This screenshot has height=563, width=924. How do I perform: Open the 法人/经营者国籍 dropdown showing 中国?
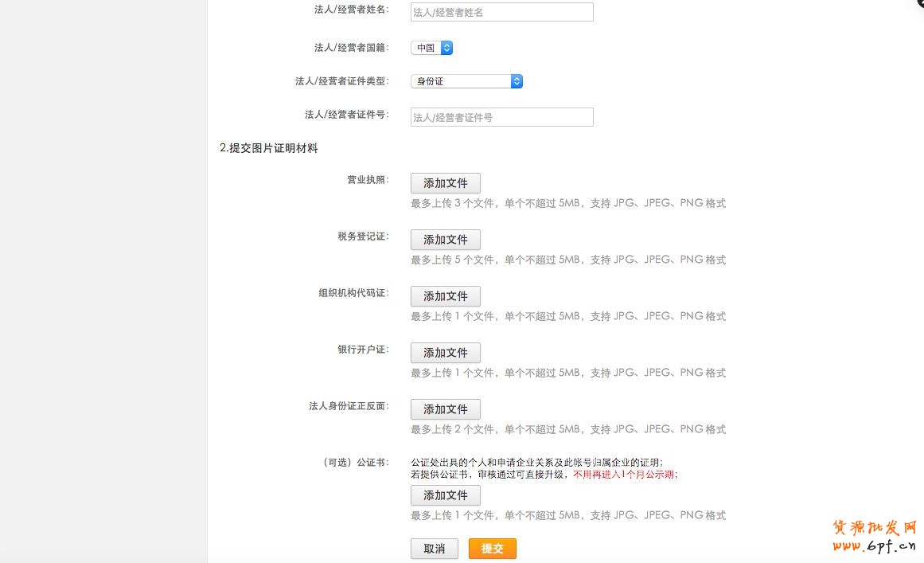click(x=431, y=48)
